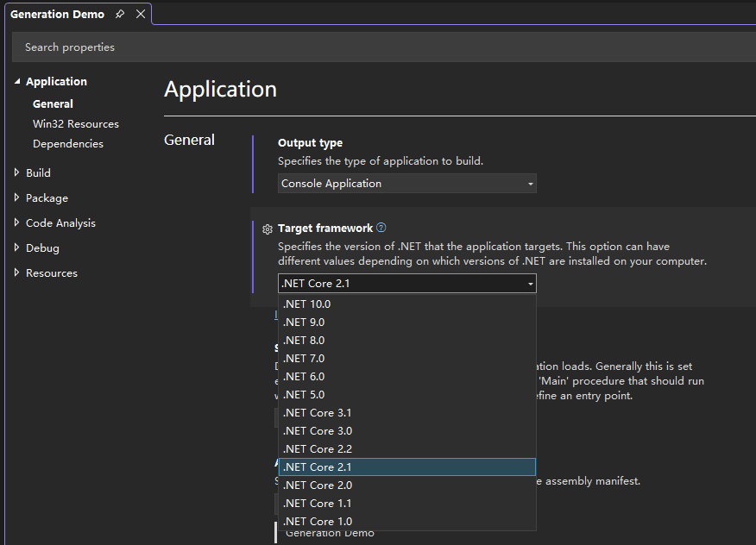756x545 pixels.
Task: Click the Target framework gear icon
Action: coord(268,229)
